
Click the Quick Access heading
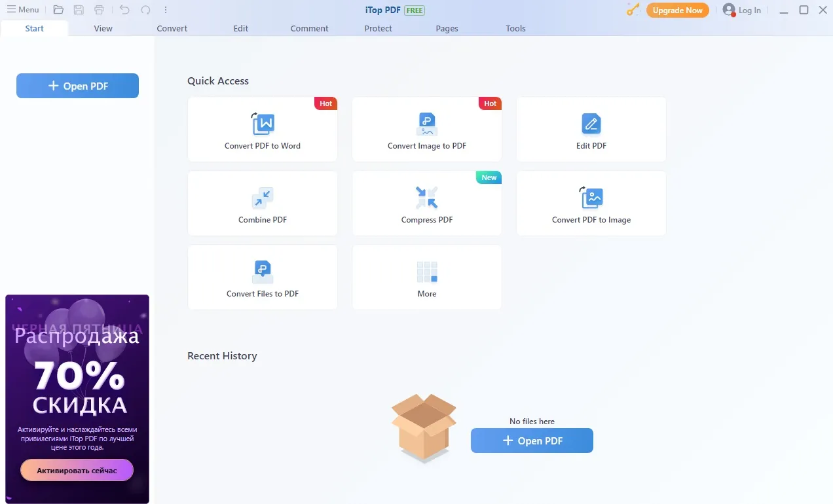pos(218,81)
